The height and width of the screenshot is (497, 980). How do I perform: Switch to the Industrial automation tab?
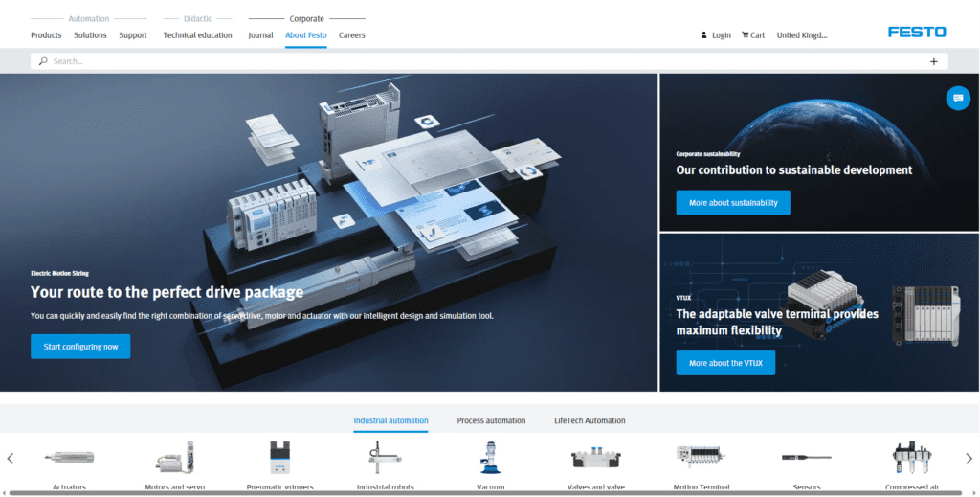(x=390, y=420)
